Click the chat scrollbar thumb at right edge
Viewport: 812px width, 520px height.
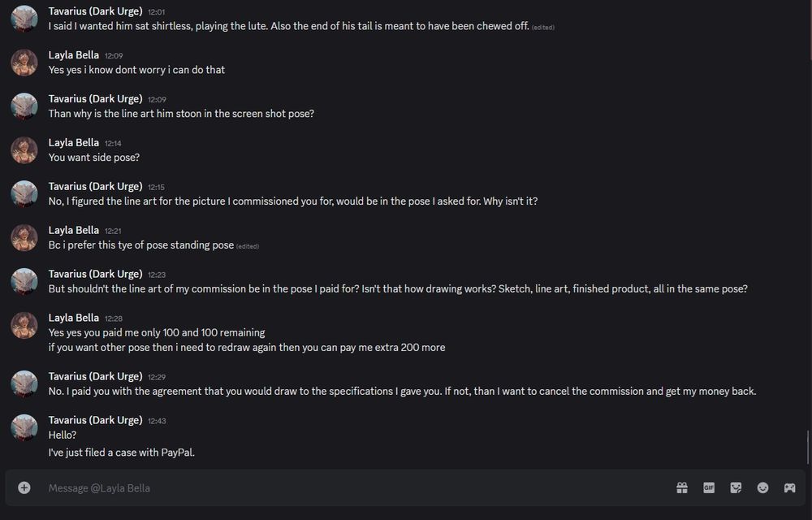click(808, 447)
